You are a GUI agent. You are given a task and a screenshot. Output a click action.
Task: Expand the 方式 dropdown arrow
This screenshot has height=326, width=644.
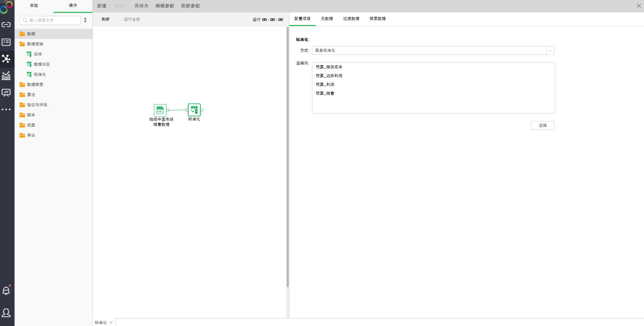[x=551, y=50]
